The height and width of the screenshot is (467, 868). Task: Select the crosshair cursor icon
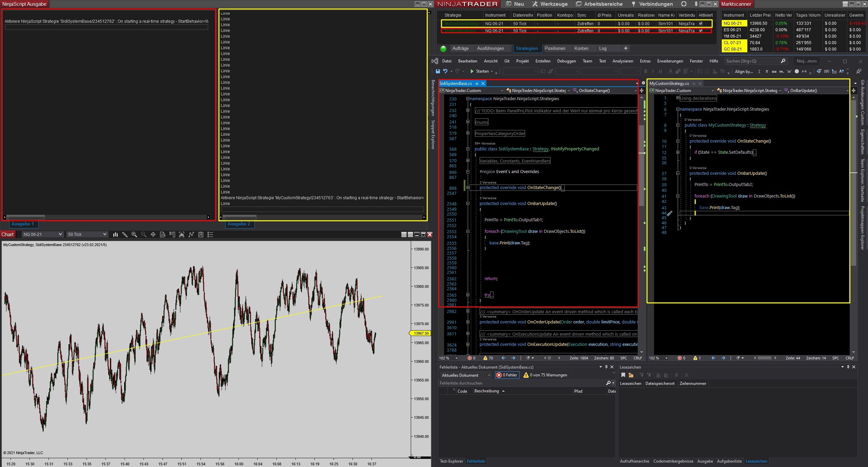pos(153,235)
